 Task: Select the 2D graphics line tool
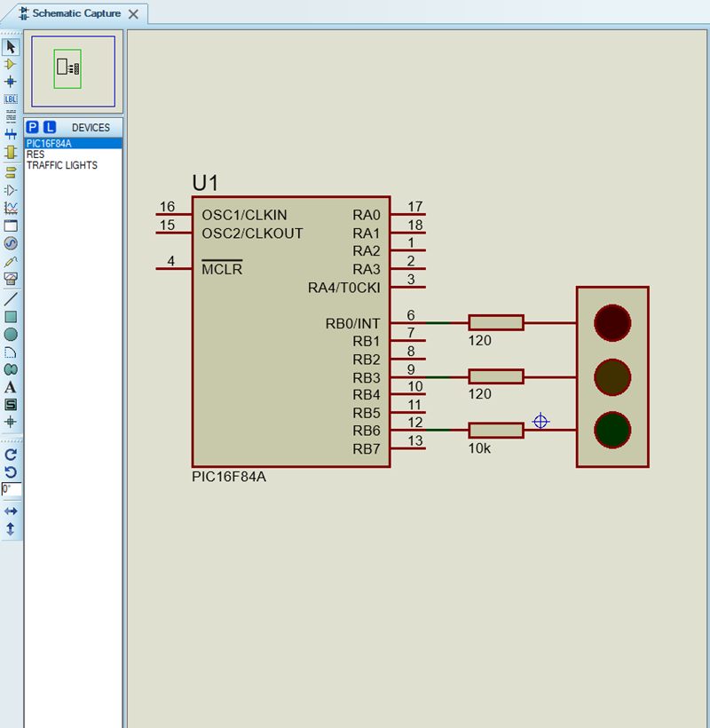pyautogui.click(x=11, y=298)
